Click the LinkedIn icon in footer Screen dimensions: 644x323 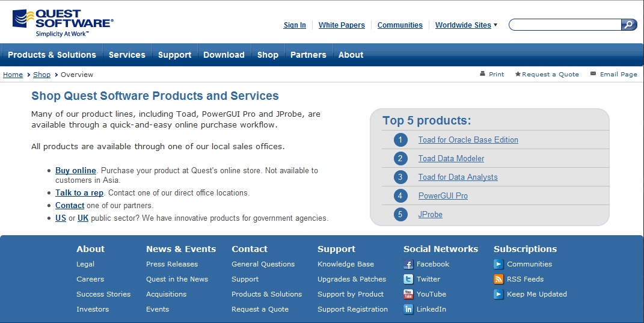pyautogui.click(x=408, y=309)
